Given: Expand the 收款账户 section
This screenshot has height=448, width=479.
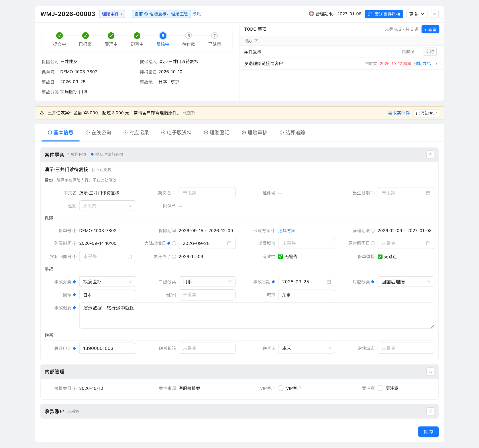Looking at the screenshot, I should [430, 411].
